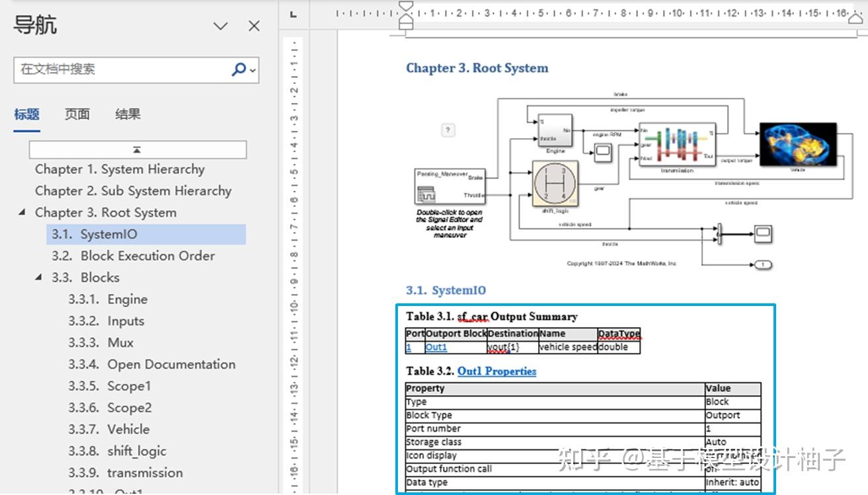The width and height of the screenshot is (868, 495).
Task: Click the Out1 hyperlink in Table 3.1
Action: (x=435, y=347)
